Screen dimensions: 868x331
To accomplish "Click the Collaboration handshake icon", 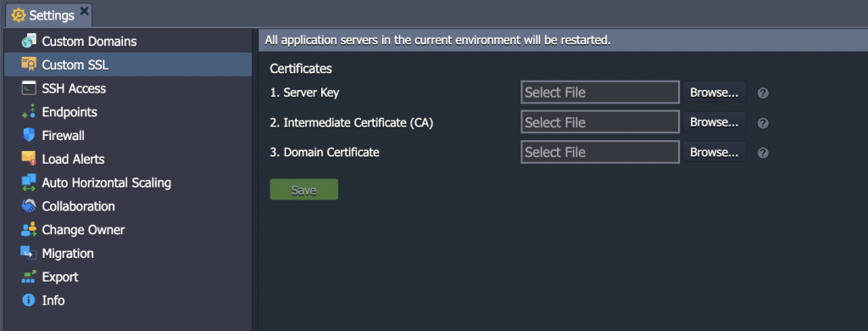I will pyautogui.click(x=29, y=206).
